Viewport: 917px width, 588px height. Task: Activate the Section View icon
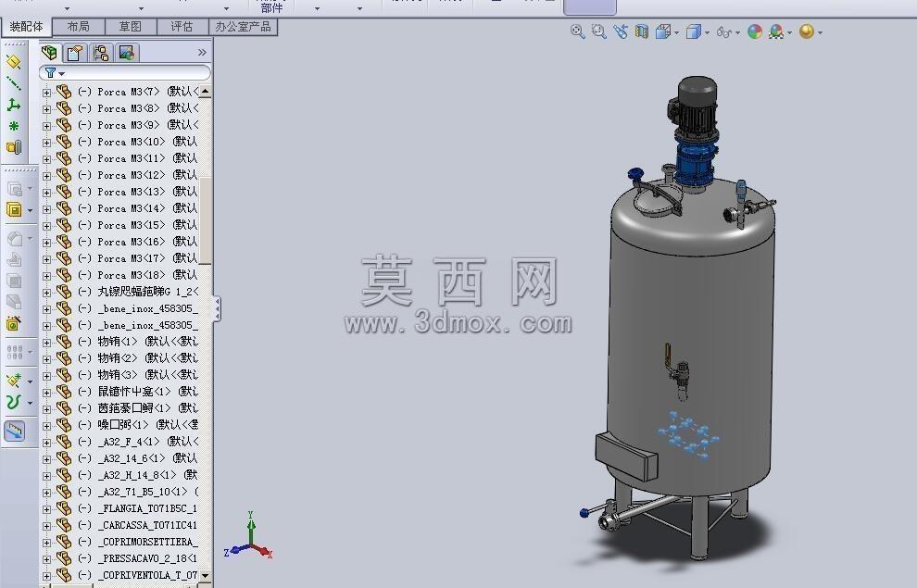pos(642,31)
